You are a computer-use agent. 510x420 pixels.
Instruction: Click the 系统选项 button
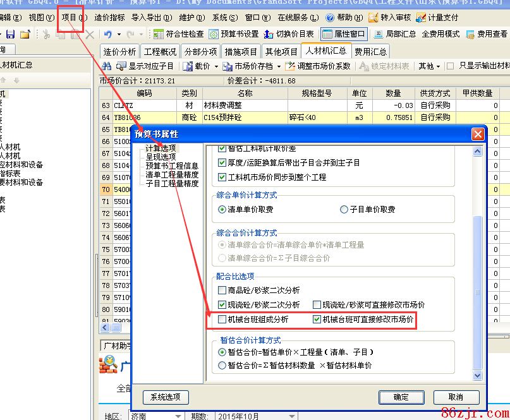(166, 397)
